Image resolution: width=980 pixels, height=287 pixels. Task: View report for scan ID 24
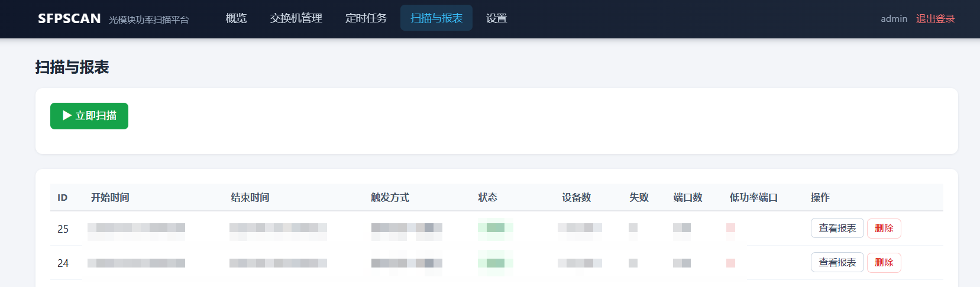tap(837, 262)
